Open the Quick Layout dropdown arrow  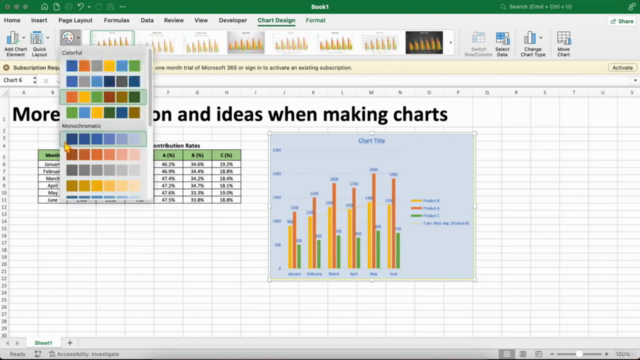pyautogui.click(x=47, y=38)
